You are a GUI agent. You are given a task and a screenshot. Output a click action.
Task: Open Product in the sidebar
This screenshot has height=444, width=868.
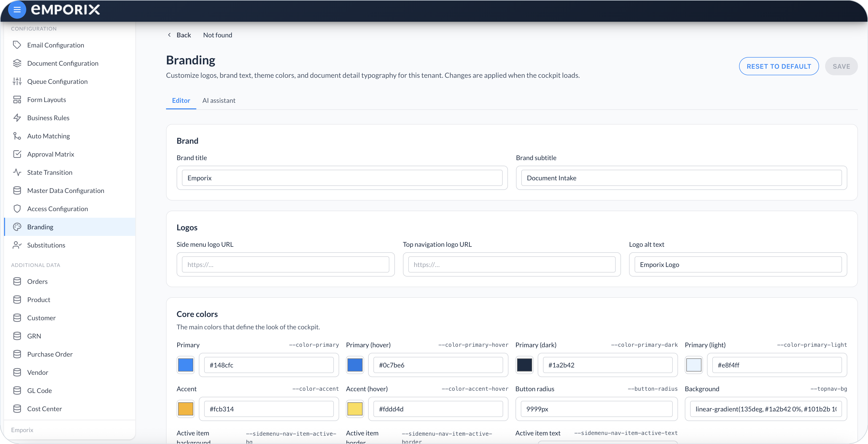(x=69, y=300)
